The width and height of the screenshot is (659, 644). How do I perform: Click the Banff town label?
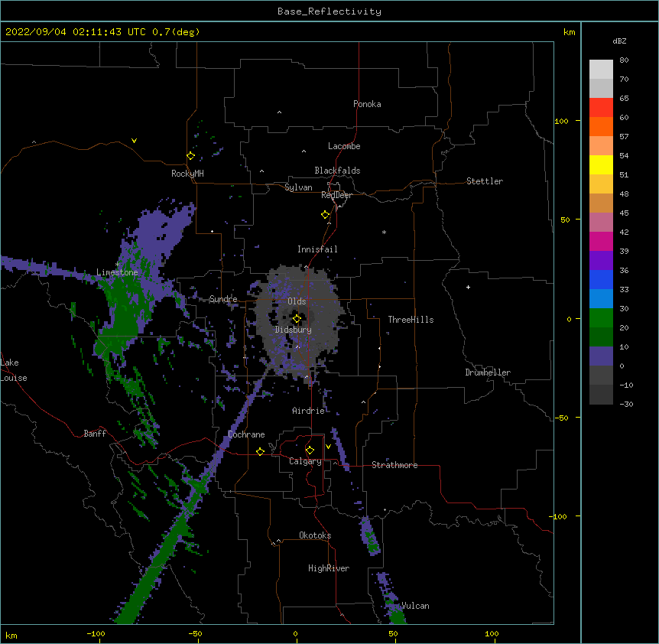point(95,434)
